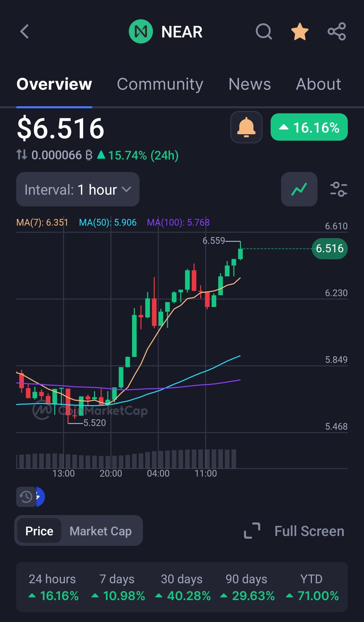
Task: Select the Price chart mode
Action: (x=39, y=531)
